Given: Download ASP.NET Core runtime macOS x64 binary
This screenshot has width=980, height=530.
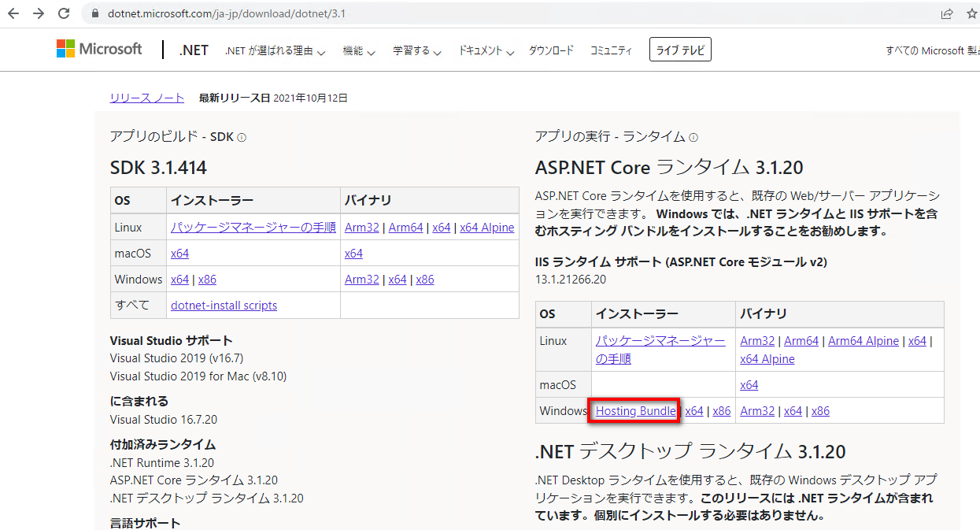Looking at the screenshot, I should click(749, 385).
